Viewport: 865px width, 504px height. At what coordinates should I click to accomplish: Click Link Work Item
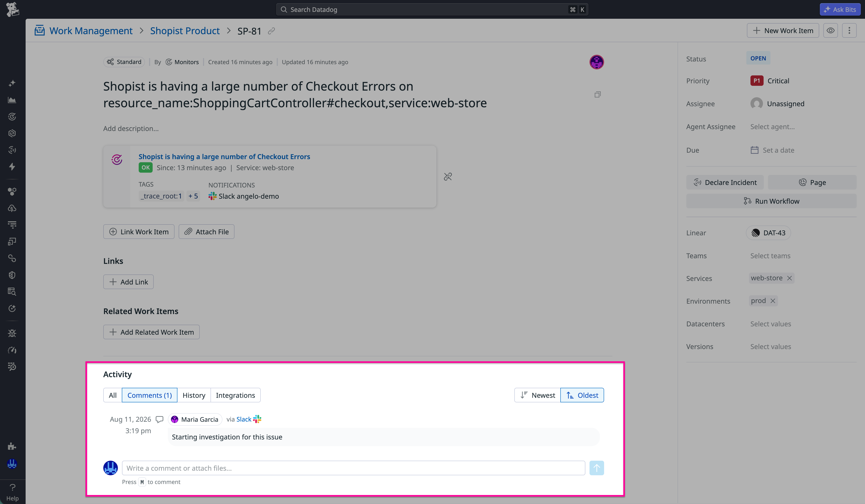(x=139, y=232)
